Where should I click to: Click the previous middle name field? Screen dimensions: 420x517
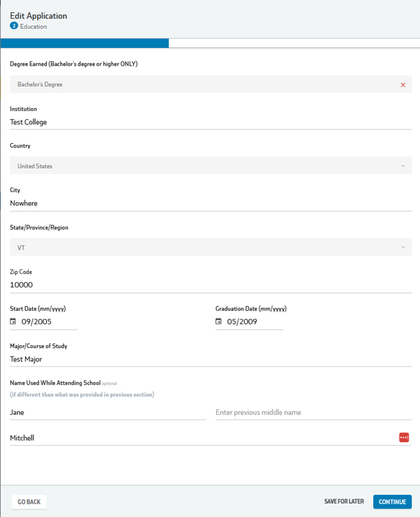(313, 412)
